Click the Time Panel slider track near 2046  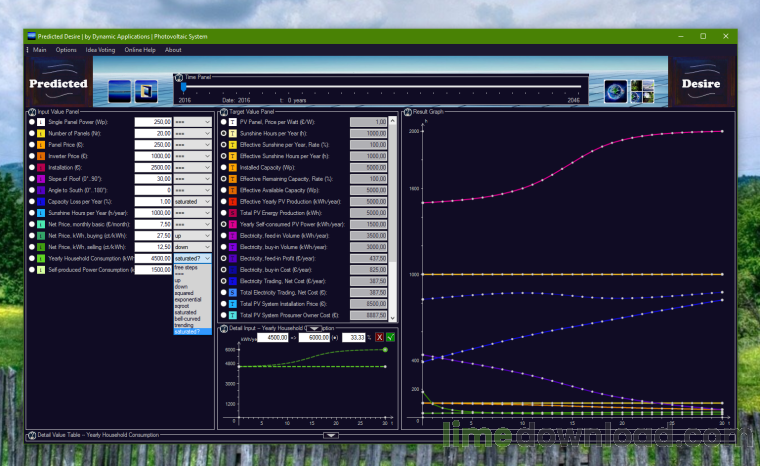tap(577, 86)
